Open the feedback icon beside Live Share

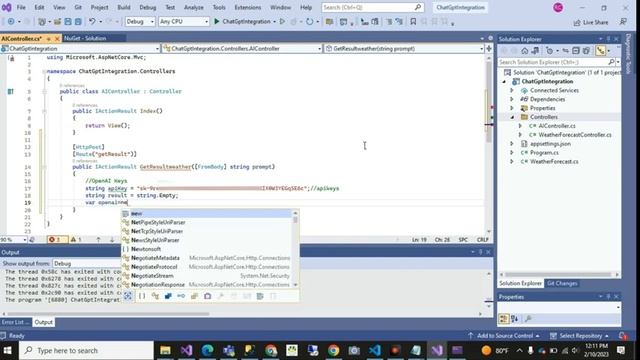(x=623, y=22)
